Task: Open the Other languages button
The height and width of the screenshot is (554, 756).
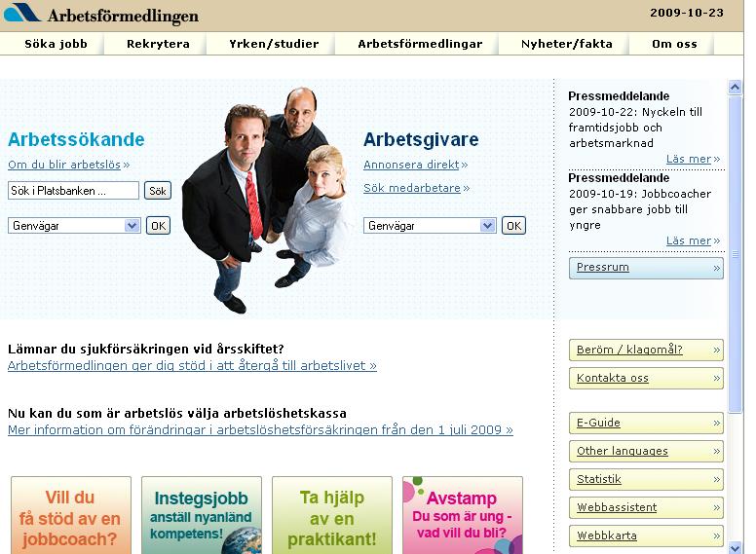Action: 646,452
